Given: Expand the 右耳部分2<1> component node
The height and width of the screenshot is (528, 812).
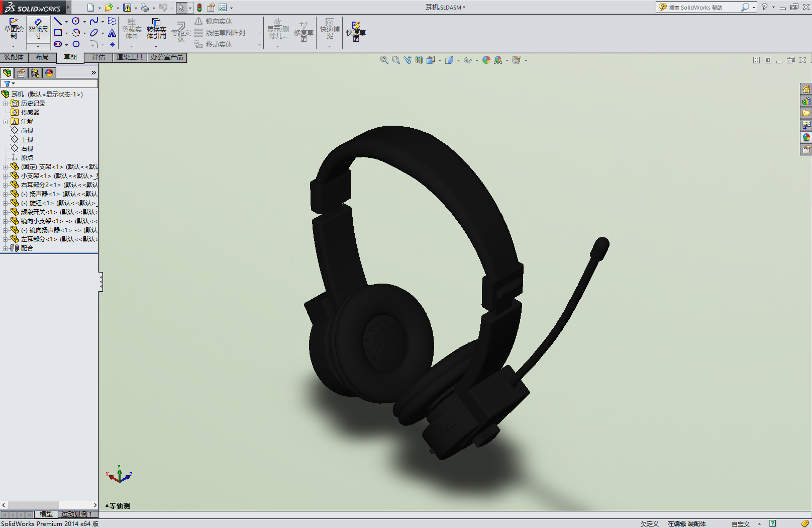Looking at the screenshot, I should pyautogui.click(x=5, y=185).
